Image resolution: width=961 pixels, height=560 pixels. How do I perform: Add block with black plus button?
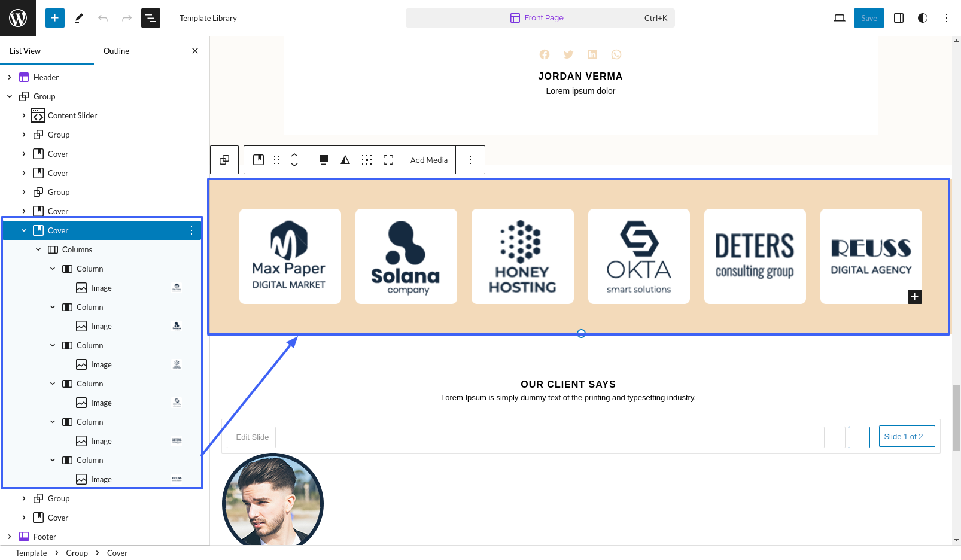pyautogui.click(x=915, y=297)
